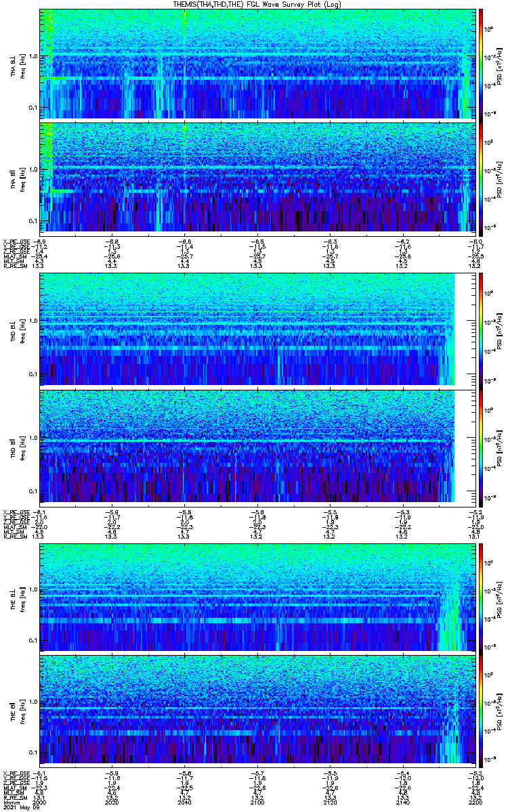Click the '2100' time tick label

pos(258,803)
